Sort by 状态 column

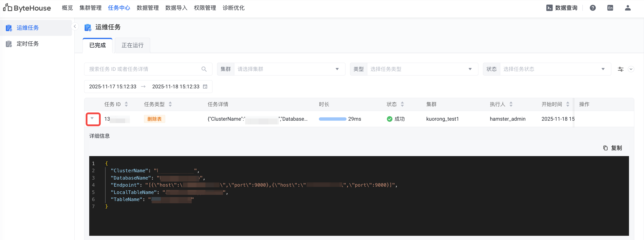tap(402, 104)
